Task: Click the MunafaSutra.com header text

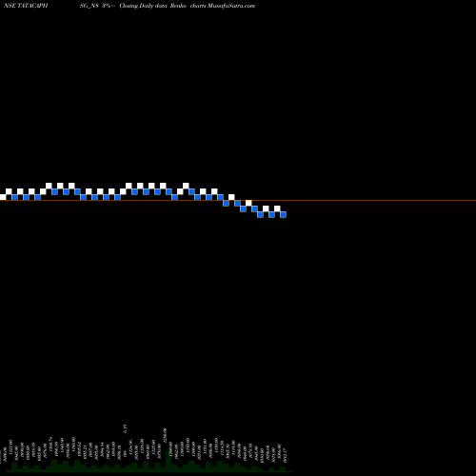Action: [231, 6]
